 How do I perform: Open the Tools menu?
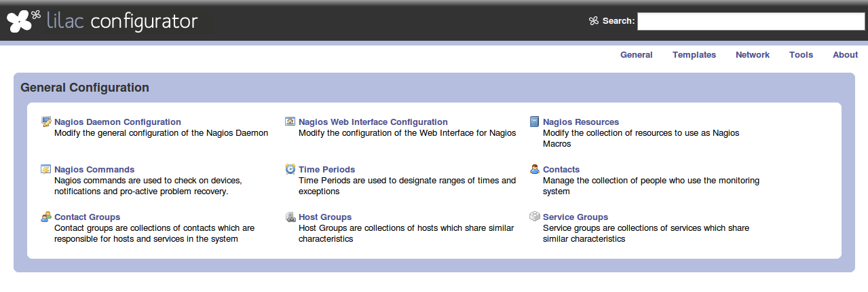point(801,55)
